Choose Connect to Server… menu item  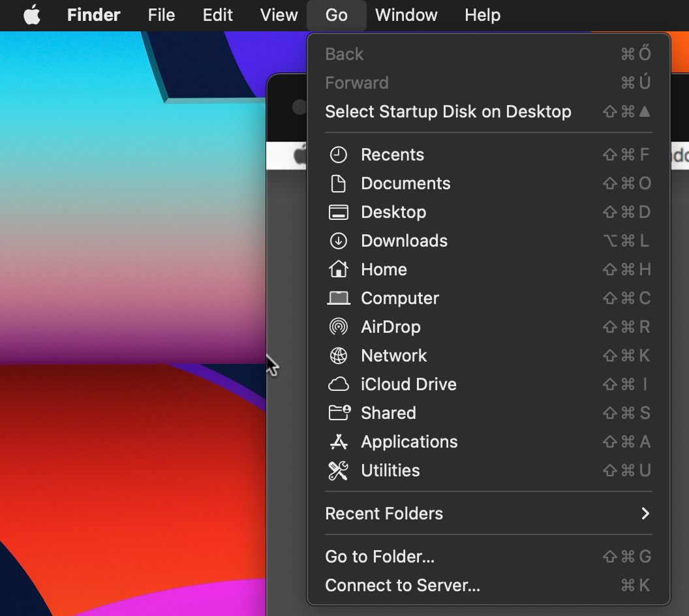tap(403, 585)
